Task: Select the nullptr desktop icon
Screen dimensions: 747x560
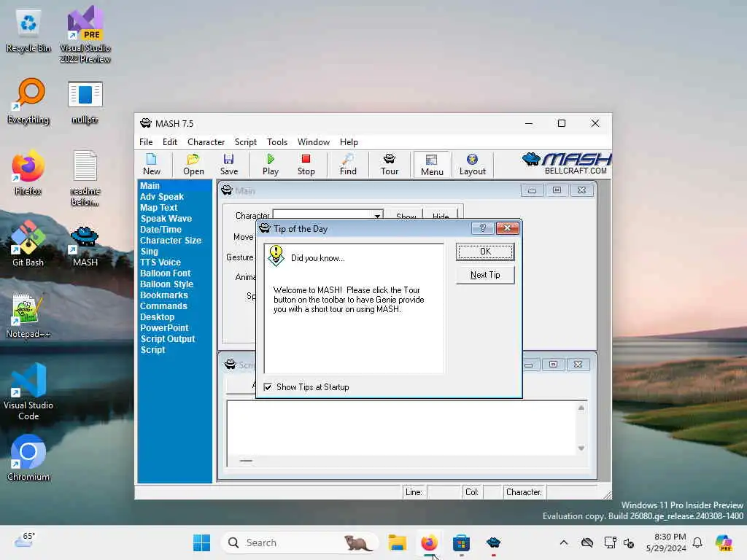Action: coord(85,102)
